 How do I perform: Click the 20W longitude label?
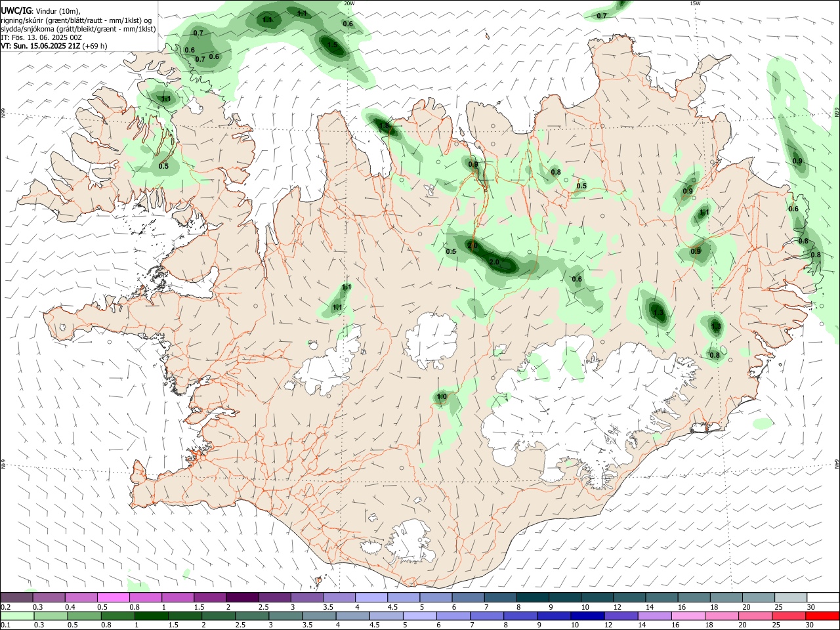tap(349, 3)
